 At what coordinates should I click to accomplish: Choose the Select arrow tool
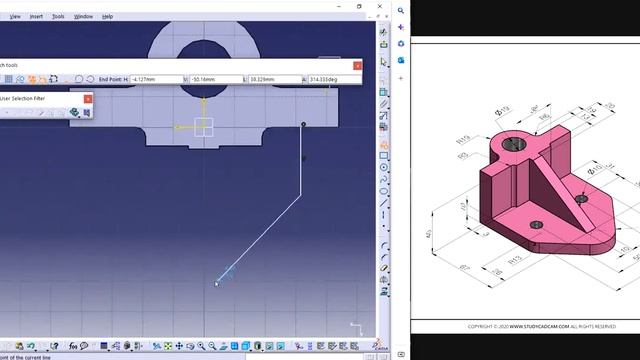pyautogui.click(x=383, y=62)
